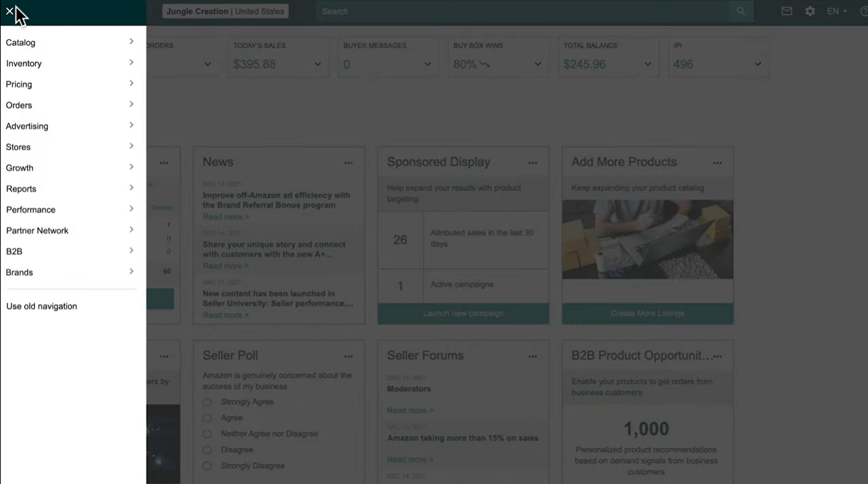
Task: Click Use old navigation link
Action: coord(42,306)
